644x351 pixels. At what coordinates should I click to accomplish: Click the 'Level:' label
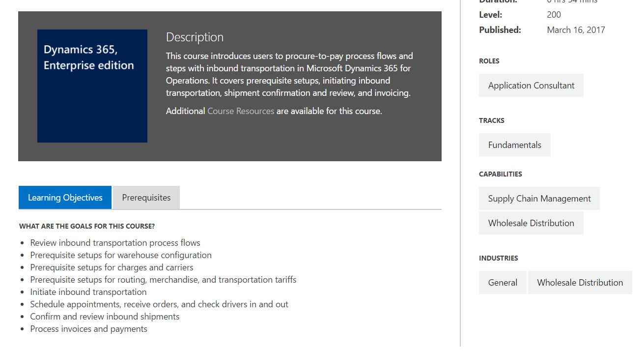491,15
